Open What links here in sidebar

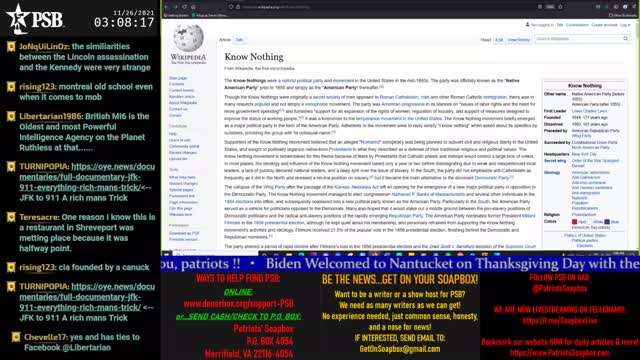182,177
